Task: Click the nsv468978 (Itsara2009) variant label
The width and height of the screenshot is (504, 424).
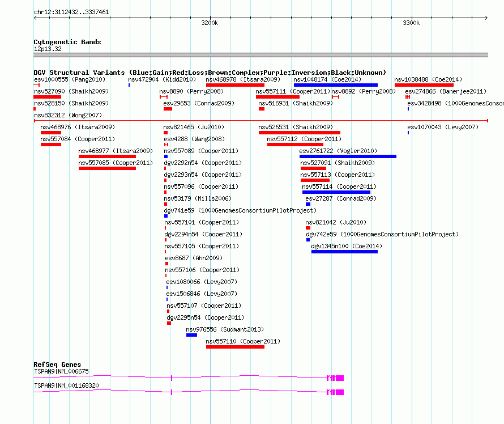Action: [243, 79]
